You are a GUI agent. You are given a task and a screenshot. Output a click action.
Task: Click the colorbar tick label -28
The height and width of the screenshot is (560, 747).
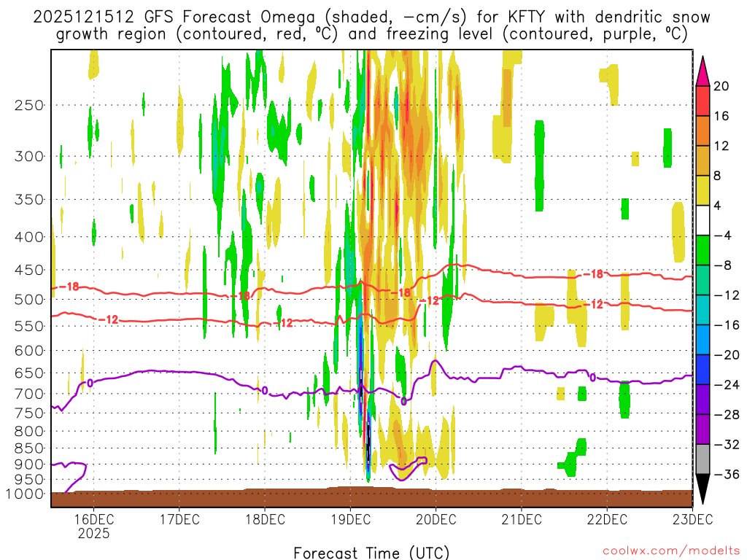coord(727,414)
